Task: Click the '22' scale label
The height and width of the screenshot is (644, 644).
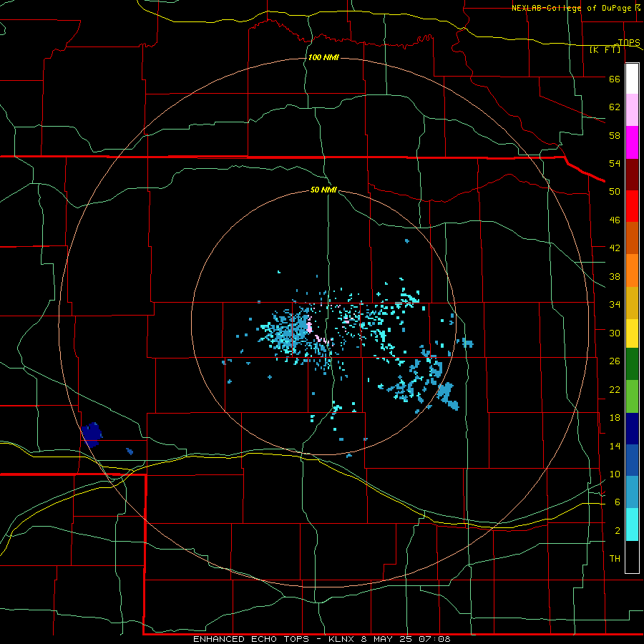Action: click(615, 390)
